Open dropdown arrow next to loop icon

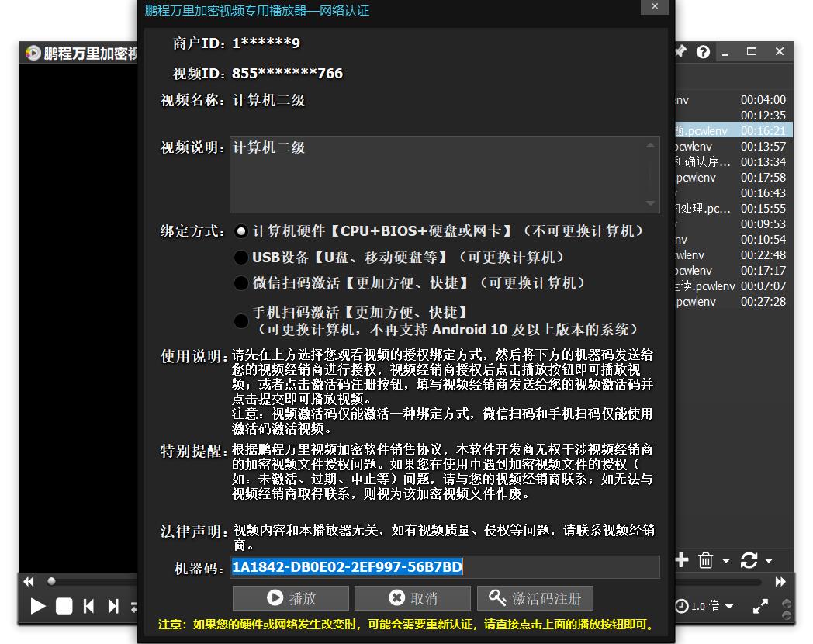[x=769, y=560]
